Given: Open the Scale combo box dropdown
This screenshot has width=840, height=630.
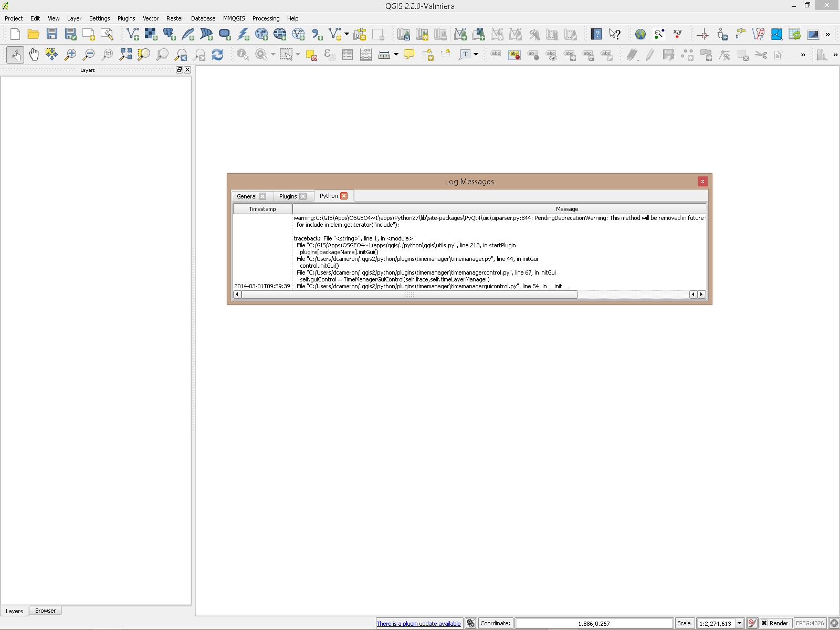Looking at the screenshot, I should coord(739,623).
